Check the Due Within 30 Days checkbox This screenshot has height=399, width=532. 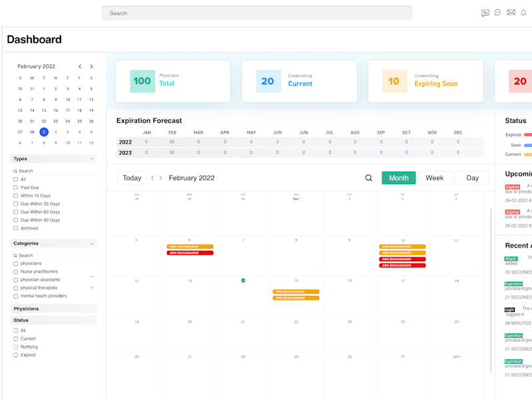tap(15, 203)
